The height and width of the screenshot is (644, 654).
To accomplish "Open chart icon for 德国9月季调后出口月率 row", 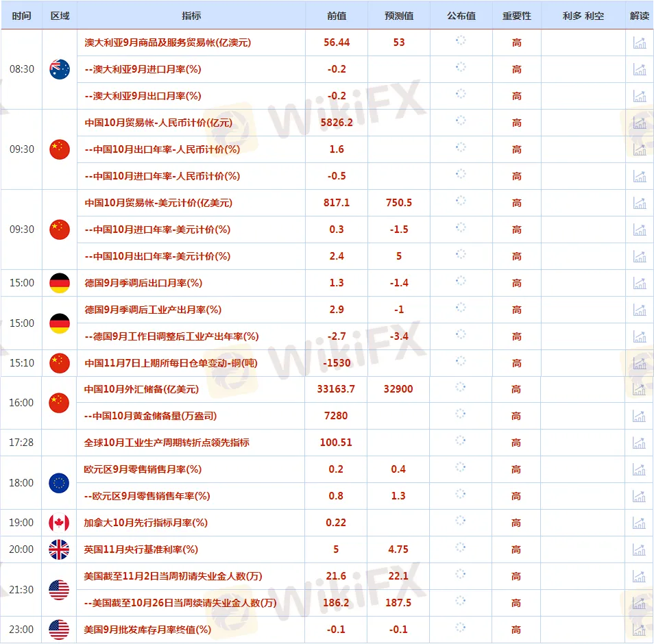I will click(x=640, y=283).
